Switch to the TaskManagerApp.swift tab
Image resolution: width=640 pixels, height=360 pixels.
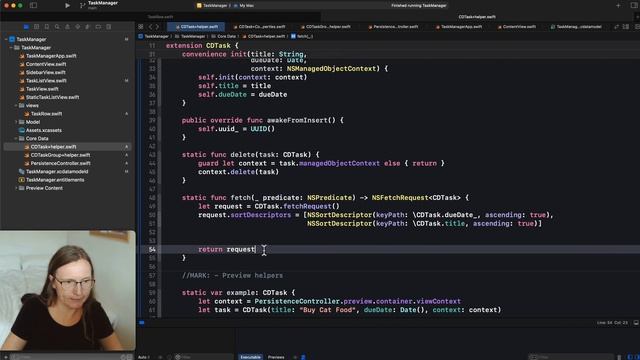pos(459,27)
